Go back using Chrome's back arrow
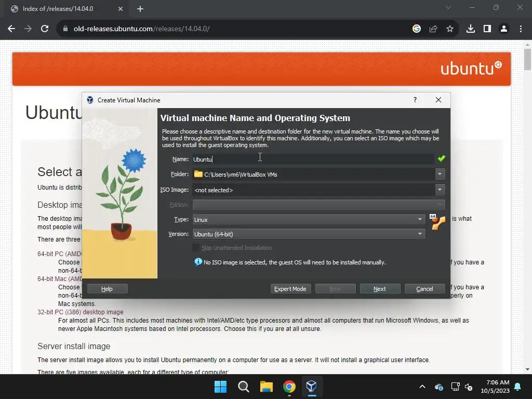Image resolution: width=532 pixels, height=399 pixels. pos(11,29)
